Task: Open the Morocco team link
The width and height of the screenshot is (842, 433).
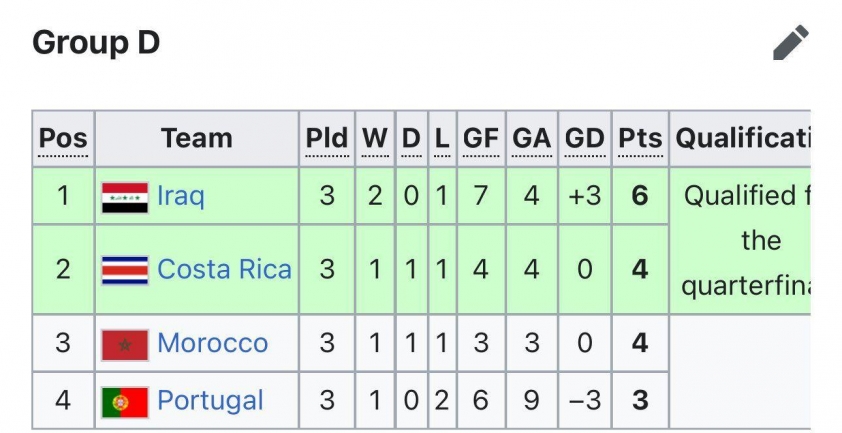Action: [x=213, y=343]
